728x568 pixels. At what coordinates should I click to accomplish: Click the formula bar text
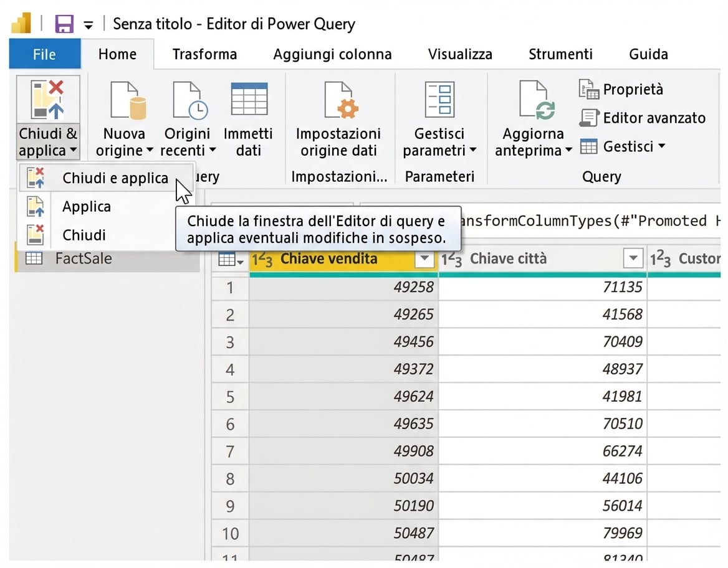point(590,221)
